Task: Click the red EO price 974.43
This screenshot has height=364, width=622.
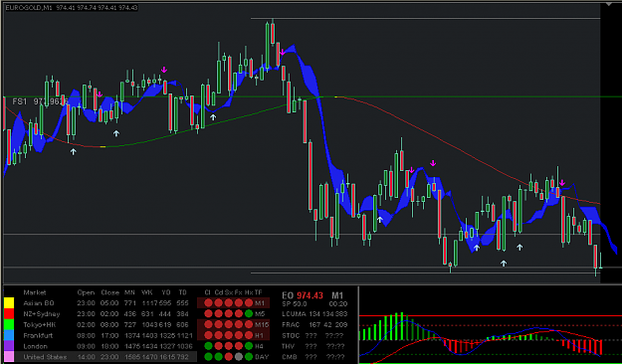Action: (310, 295)
